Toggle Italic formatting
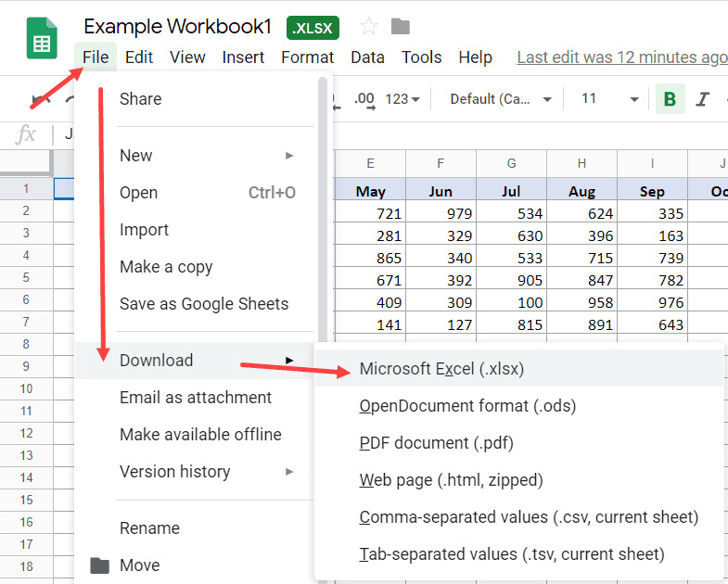Image resolution: width=728 pixels, height=584 pixels. point(702,99)
